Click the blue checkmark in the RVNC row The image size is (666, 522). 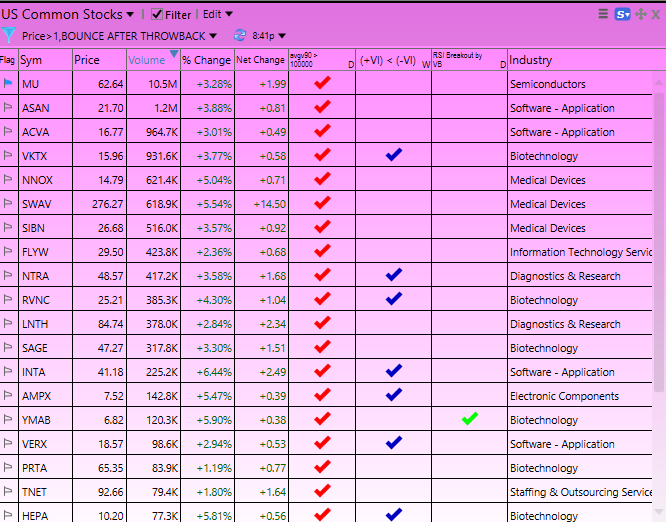click(x=394, y=298)
